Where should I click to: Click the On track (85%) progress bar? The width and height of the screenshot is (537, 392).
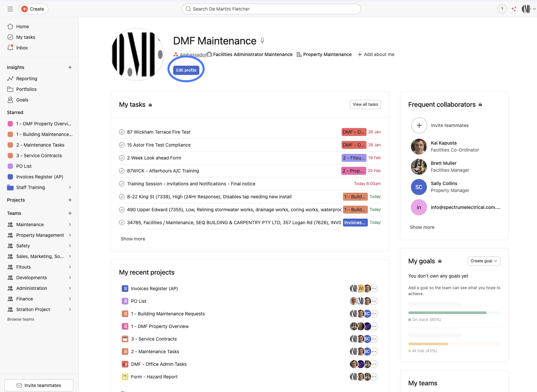click(x=454, y=313)
